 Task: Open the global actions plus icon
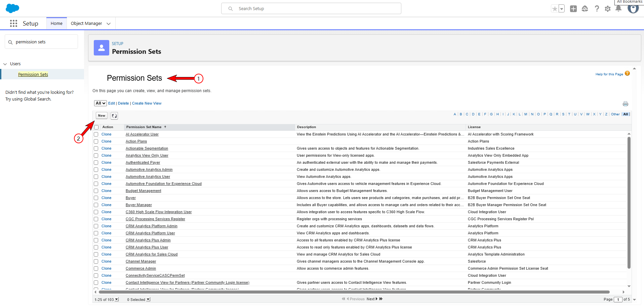[x=573, y=9]
